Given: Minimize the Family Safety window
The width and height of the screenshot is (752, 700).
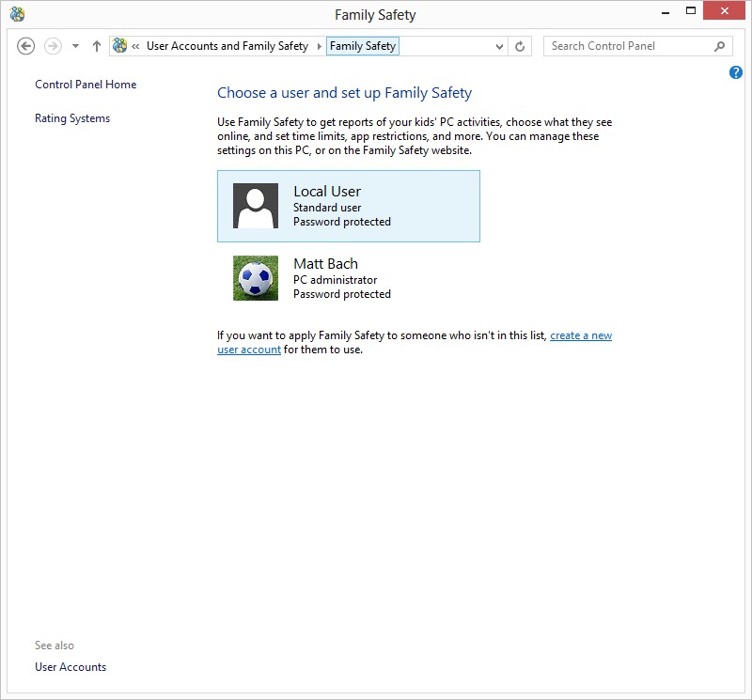Looking at the screenshot, I should coord(666,11).
